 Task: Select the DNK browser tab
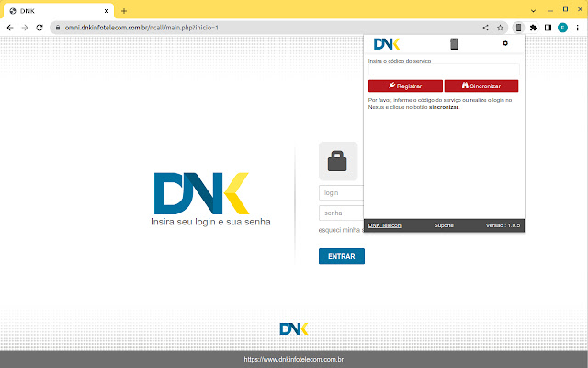(59, 11)
